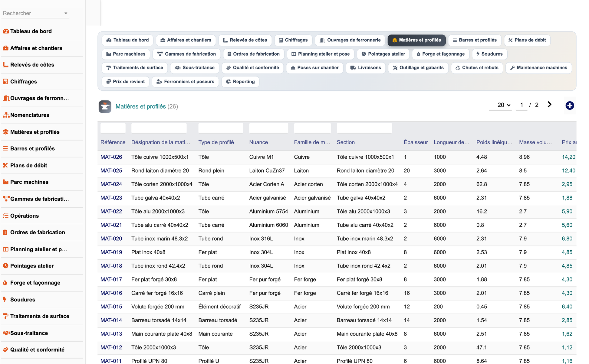This screenshot has width=589, height=364.
Task: Click the Élément décoratif profile type cell
Action: click(219, 307)
